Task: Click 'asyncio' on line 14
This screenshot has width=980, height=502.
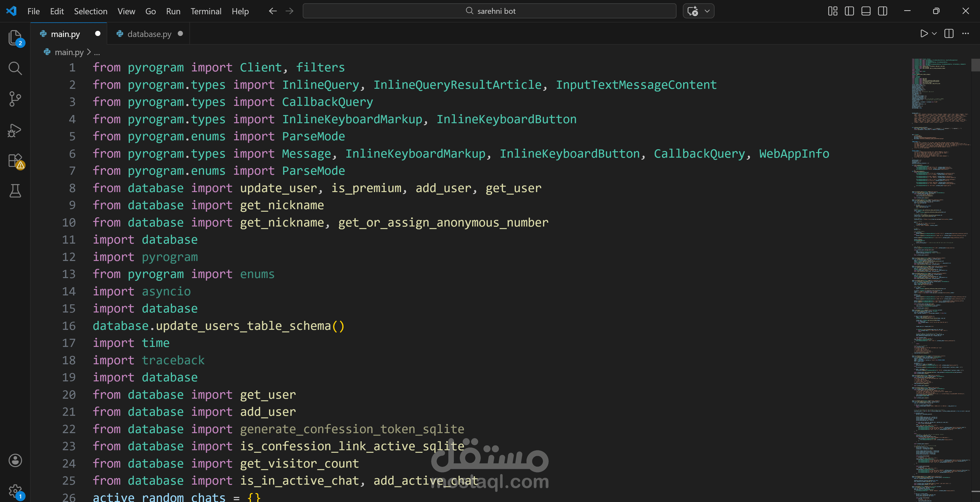Action: (x=166, y=292)
